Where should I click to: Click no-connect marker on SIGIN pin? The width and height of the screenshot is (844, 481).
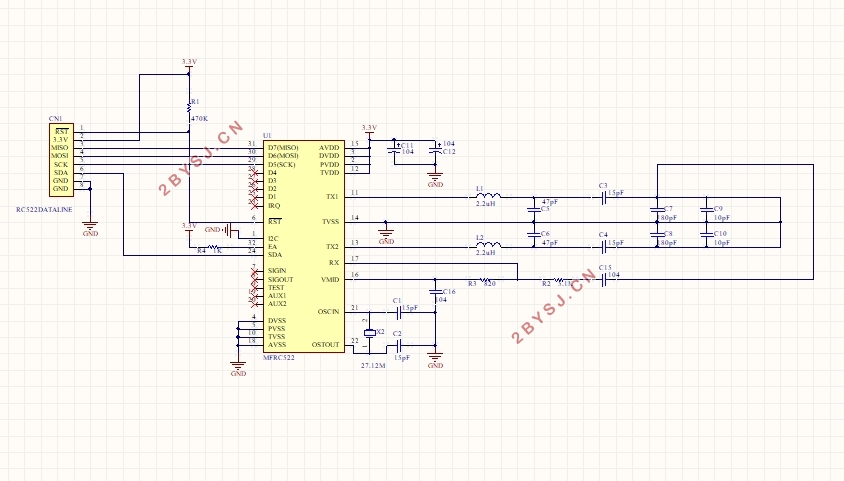pos(254,271)
